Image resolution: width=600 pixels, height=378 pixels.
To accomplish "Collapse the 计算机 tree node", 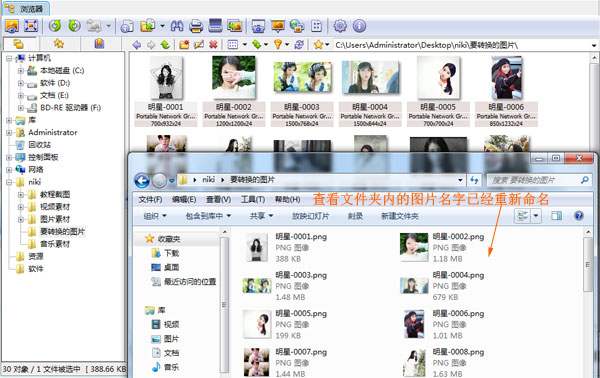I will 9,59.
